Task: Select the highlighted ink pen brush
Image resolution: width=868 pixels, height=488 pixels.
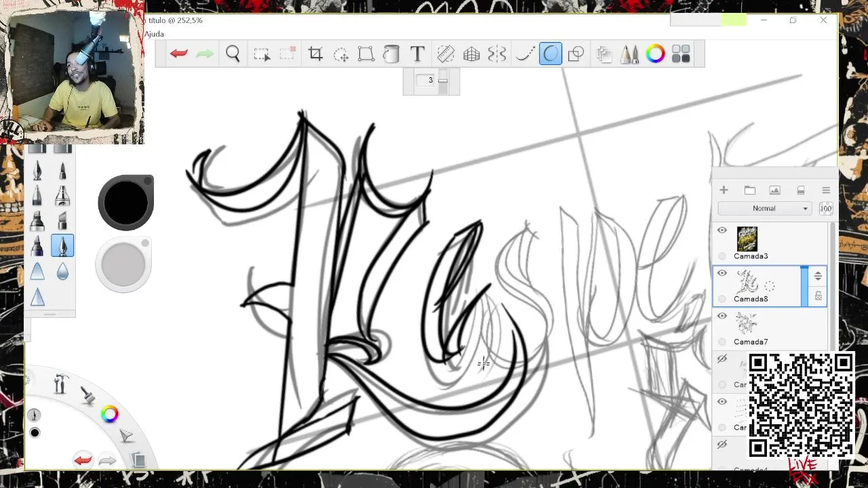Action: click(62, 245)
